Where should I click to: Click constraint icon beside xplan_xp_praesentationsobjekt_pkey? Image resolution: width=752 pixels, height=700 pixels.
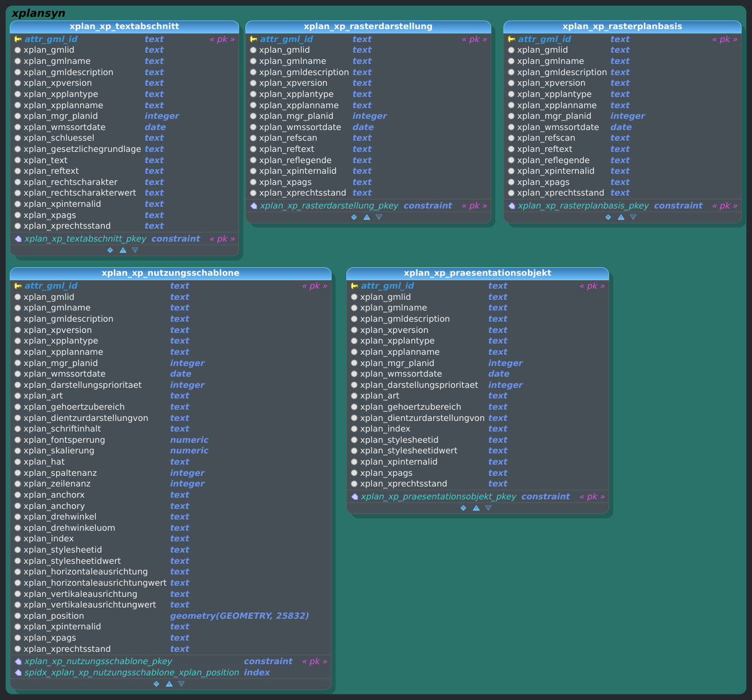[354, 497]
